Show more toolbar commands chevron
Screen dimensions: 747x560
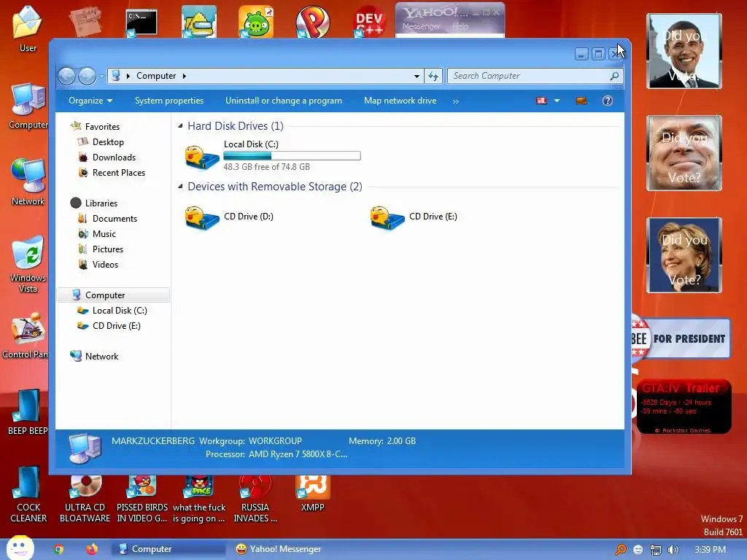coord(455,101)
